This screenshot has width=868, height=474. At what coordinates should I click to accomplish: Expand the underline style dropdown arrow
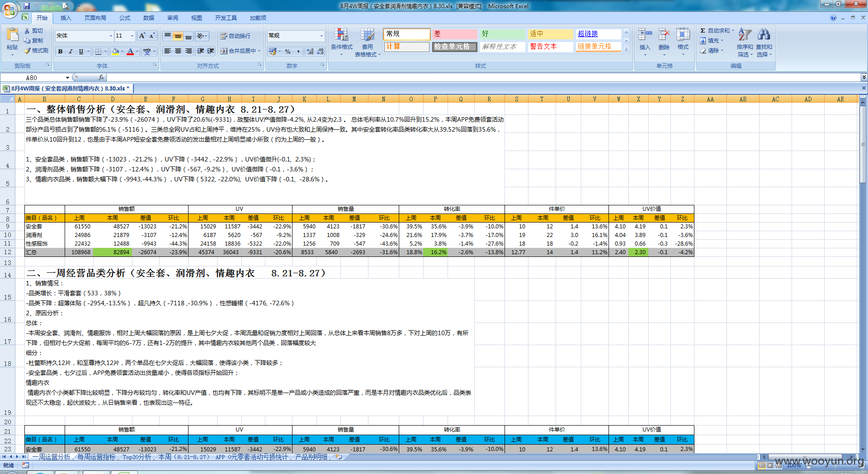click(x=88, y=52)
